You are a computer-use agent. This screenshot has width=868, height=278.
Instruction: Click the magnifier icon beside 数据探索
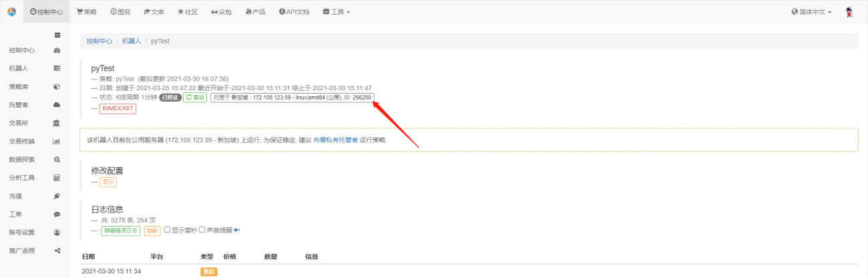click(x=57, y=160)
